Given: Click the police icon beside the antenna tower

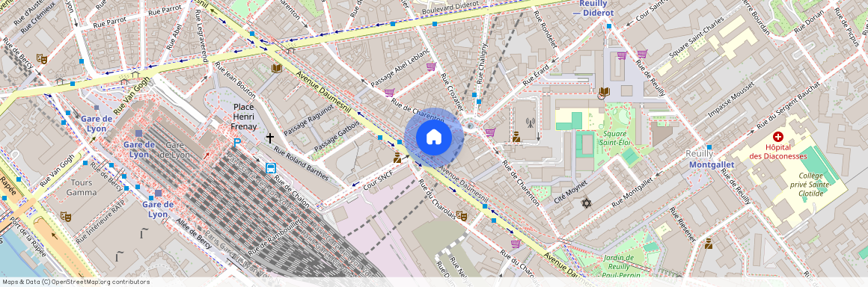Looking at the screenshot, I should tap(516, 136).
